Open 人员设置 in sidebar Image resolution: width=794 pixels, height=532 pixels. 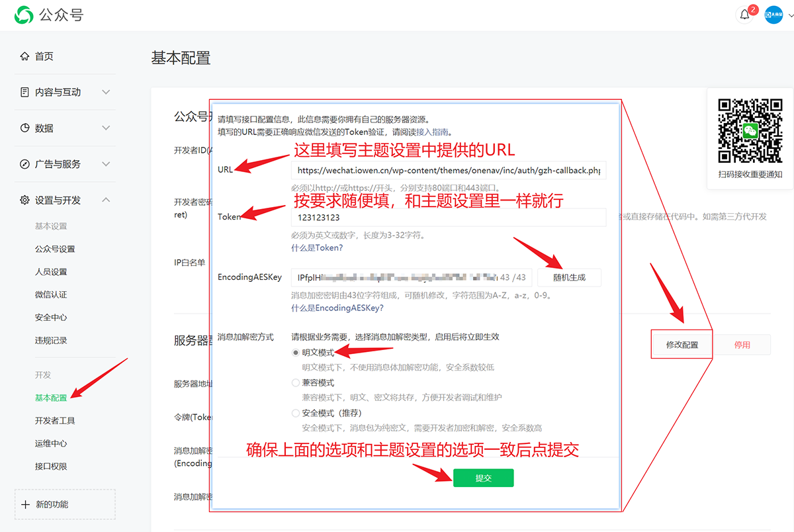click(51, 272)
